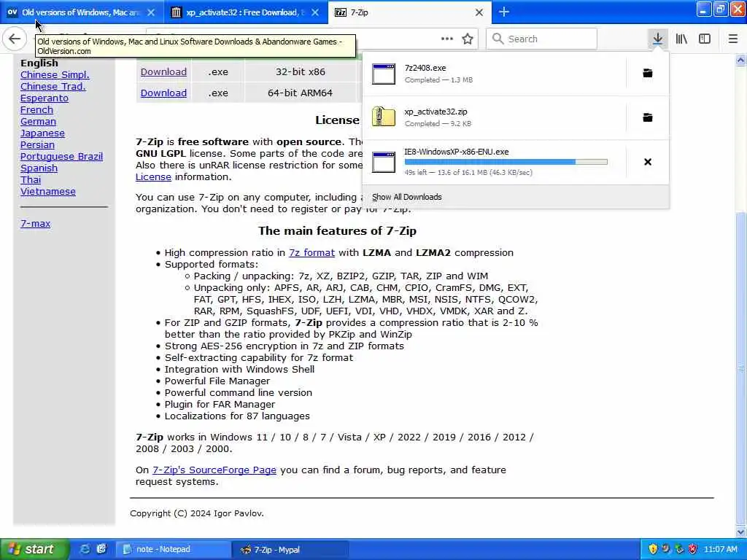Click the scrollbar down arrow
The image size is (747, 560).
click(741, 532)
